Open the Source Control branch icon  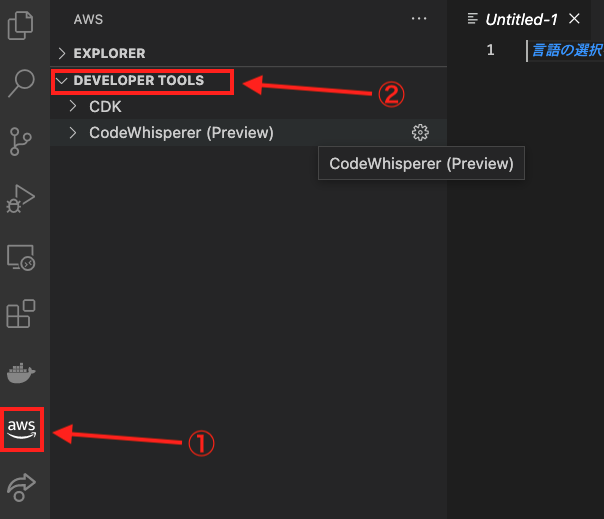20,141
